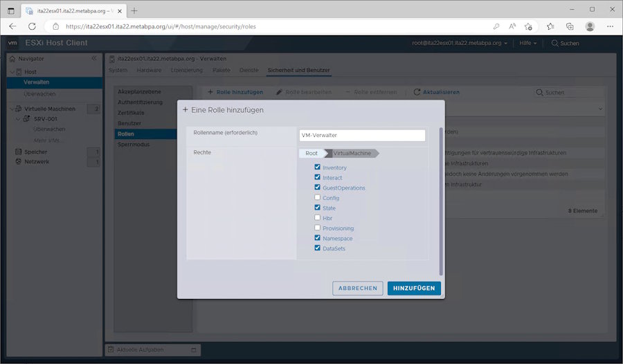Enable the Config privilege checkbox
This screenshot has width=623, height=364.
click(x=317, y=197)
